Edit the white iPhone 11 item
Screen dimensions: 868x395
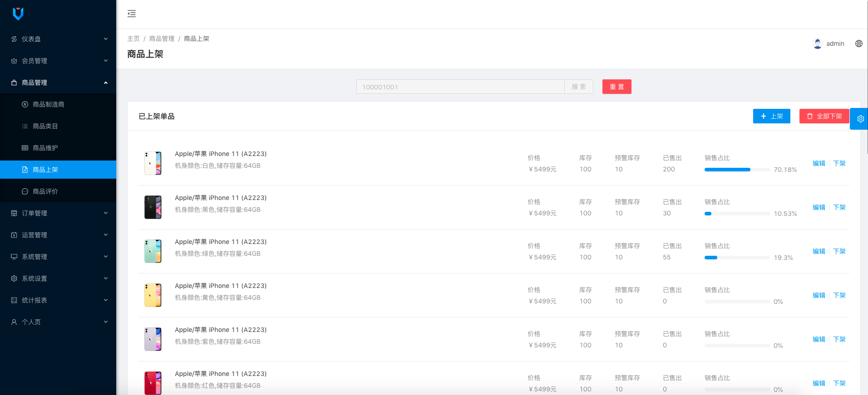point(819,163)
